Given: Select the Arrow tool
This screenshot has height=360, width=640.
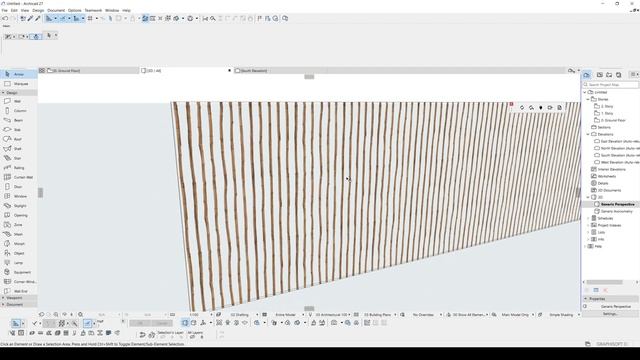Looking at the screenshot, I should click(x=19, y=74).
